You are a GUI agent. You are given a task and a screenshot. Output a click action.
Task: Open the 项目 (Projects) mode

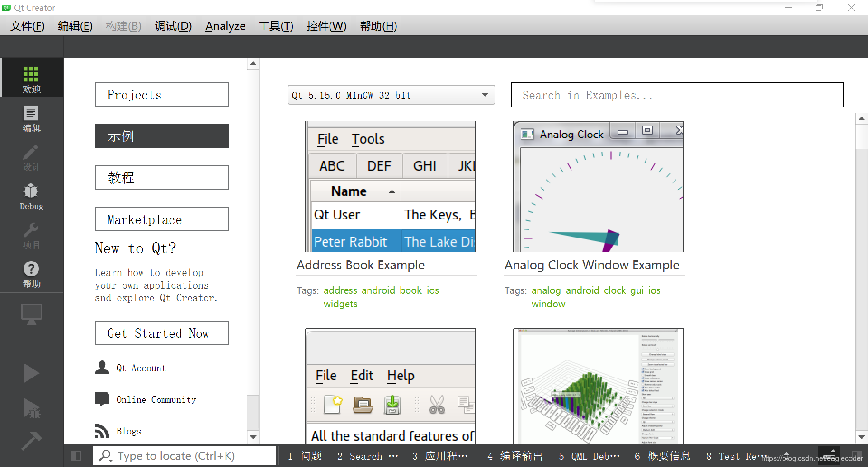pos(32,235)
